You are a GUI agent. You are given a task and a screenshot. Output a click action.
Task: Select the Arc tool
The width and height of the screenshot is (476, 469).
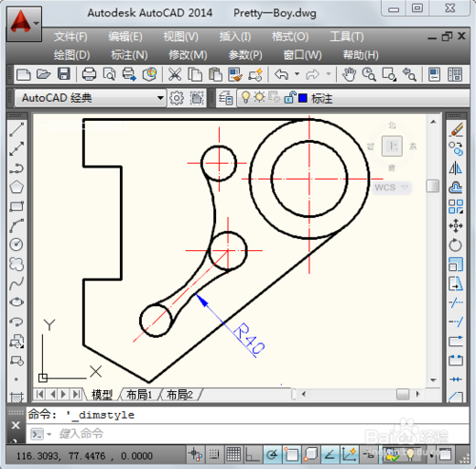point(16,225)
